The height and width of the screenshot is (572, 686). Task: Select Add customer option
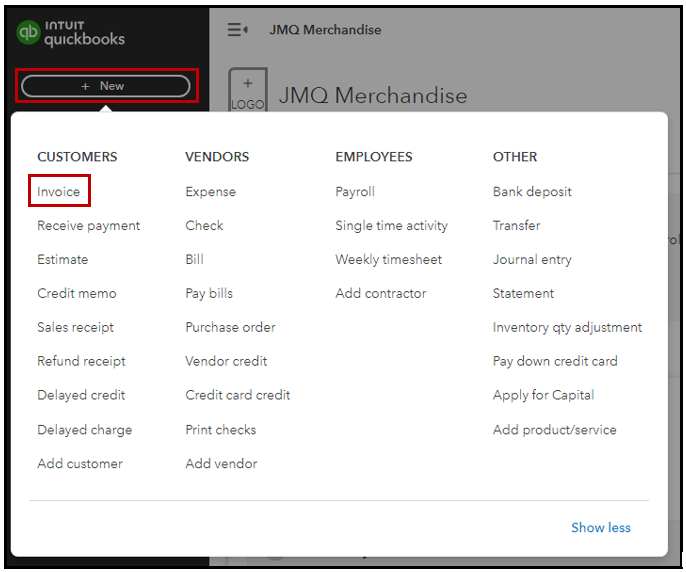(x=80, y=463)
